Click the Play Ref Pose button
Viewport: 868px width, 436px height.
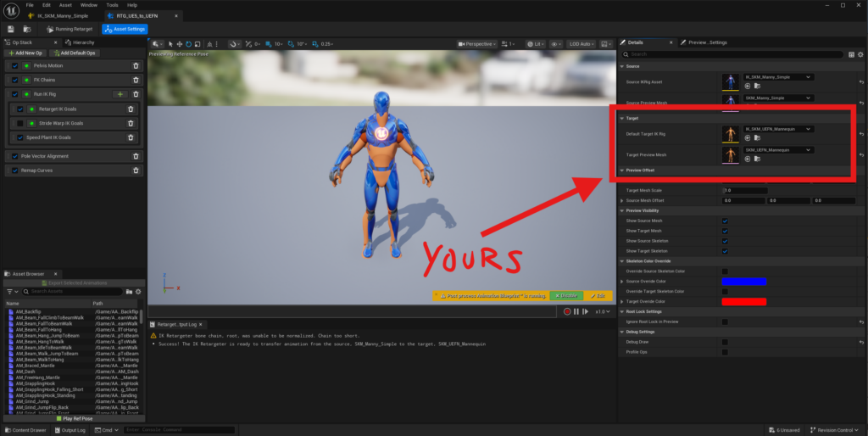[73, 419]
